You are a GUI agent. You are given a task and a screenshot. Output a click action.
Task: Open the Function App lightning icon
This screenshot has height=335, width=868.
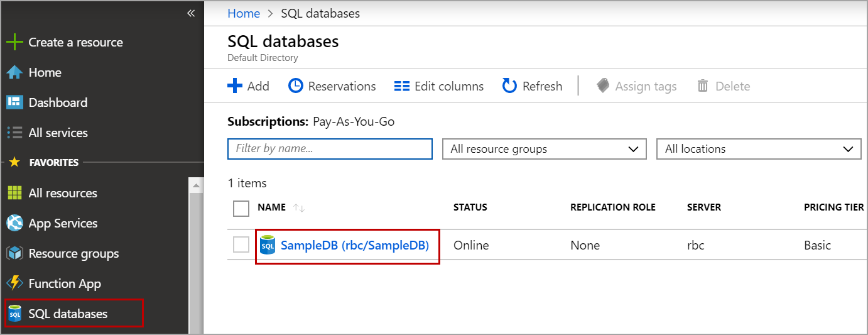pos(14,283)
